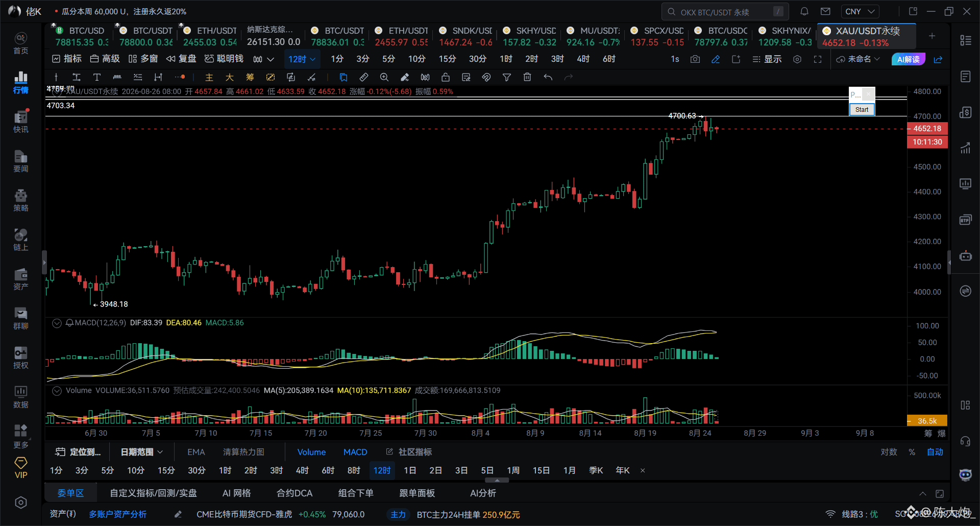The width and height of the screenshot is (980, 526).
Task: Toggle 对数 logarithmic scale
Action: pos(889,452)
